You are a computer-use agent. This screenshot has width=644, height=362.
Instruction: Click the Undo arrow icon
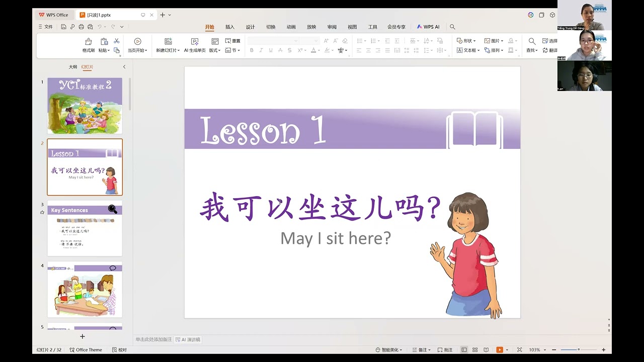click(100, 27)
